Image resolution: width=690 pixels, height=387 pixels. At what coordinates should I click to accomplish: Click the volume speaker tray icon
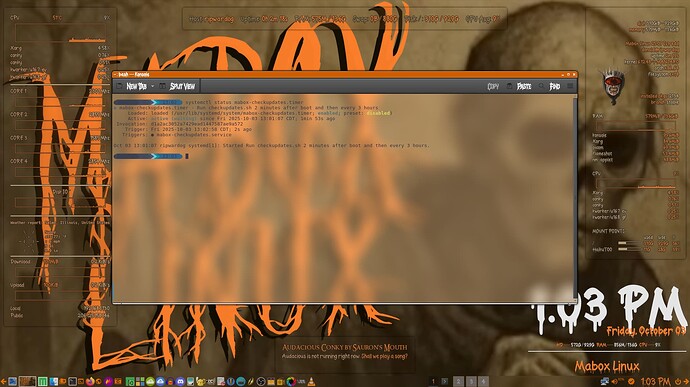pos(615,381)
